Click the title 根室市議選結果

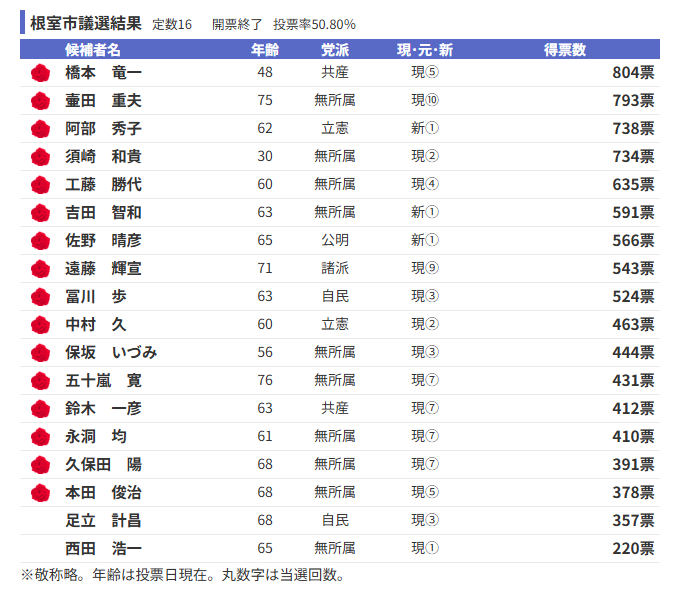pos(86,23)
